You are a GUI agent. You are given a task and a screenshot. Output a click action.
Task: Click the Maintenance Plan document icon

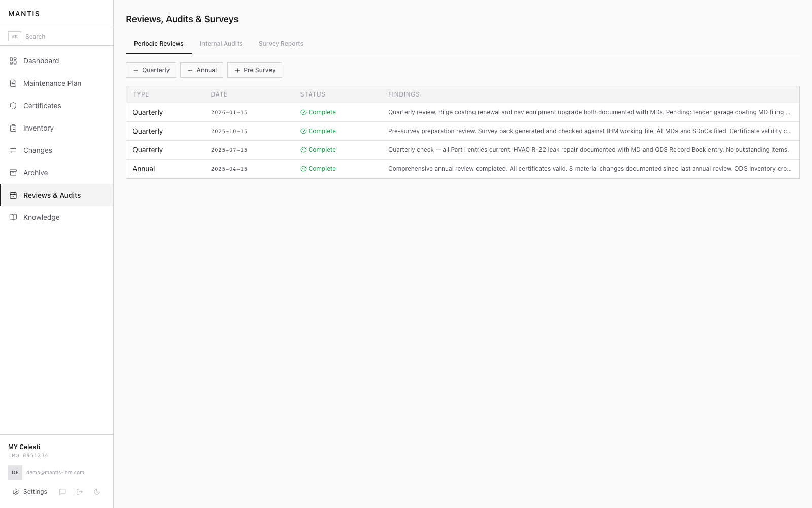click(13, 83)
